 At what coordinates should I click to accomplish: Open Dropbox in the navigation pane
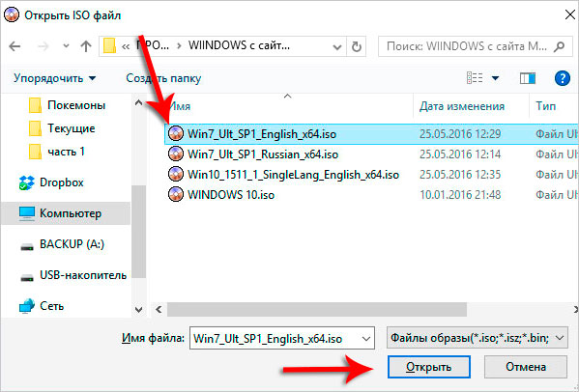[x=51, y=182]
